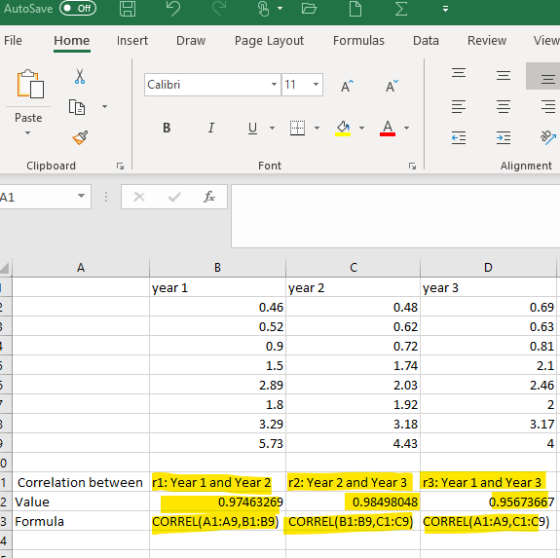
Task: Decrease font size with A-down icon
Action: 391,86
